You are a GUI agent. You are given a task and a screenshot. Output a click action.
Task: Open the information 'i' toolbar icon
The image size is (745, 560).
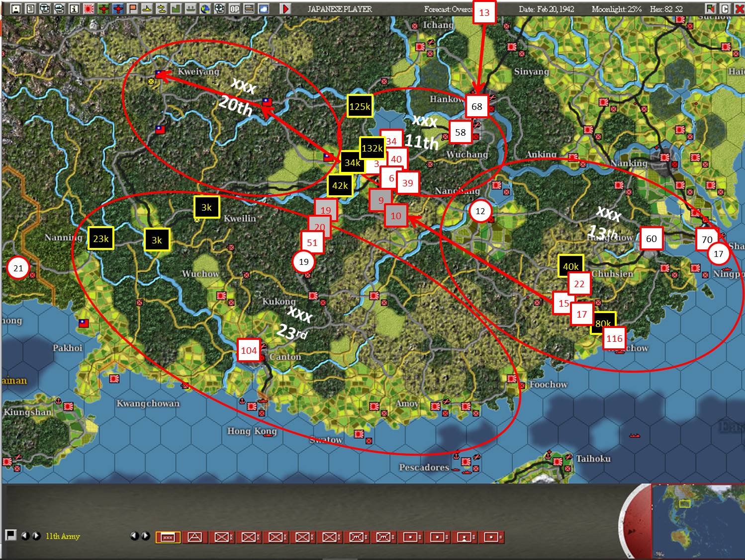point(75,9)
